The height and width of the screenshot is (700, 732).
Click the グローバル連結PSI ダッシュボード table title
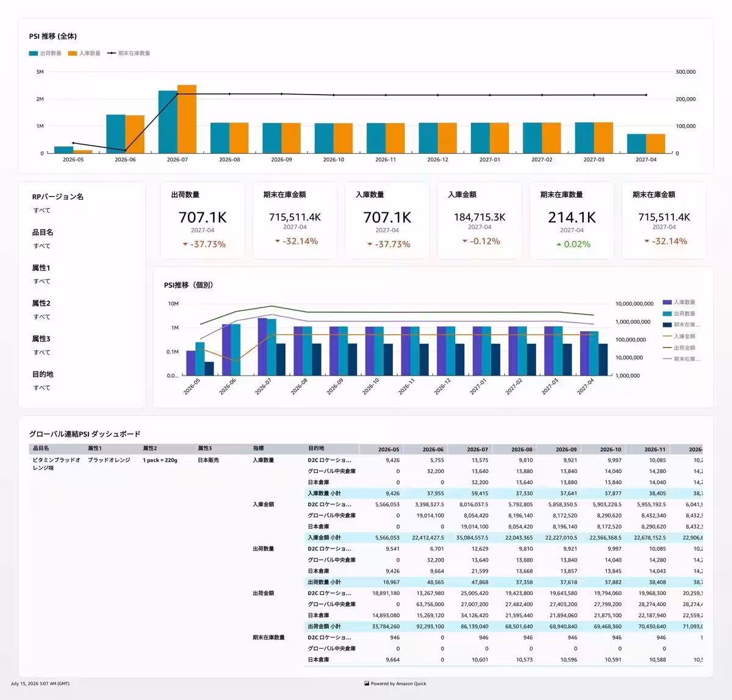[x=85, y=434]
